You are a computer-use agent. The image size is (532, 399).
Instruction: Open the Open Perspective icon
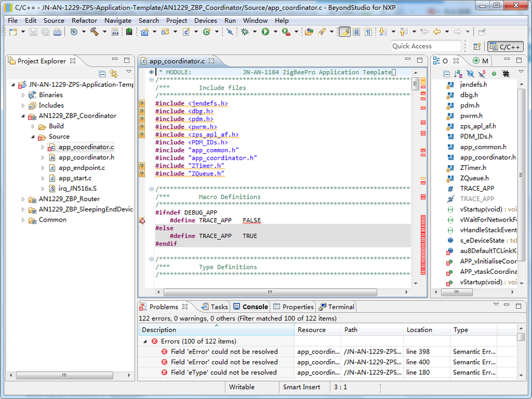point(477,46)
